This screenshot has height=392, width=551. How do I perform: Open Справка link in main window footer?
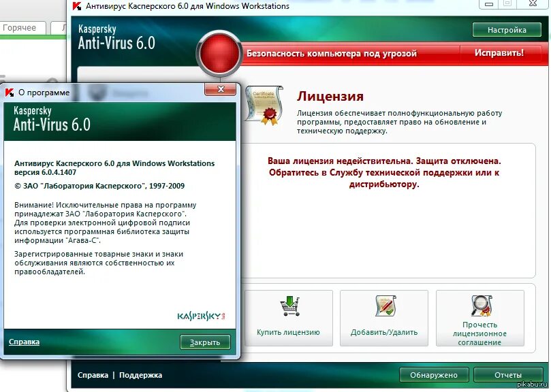tap(93, 375)
